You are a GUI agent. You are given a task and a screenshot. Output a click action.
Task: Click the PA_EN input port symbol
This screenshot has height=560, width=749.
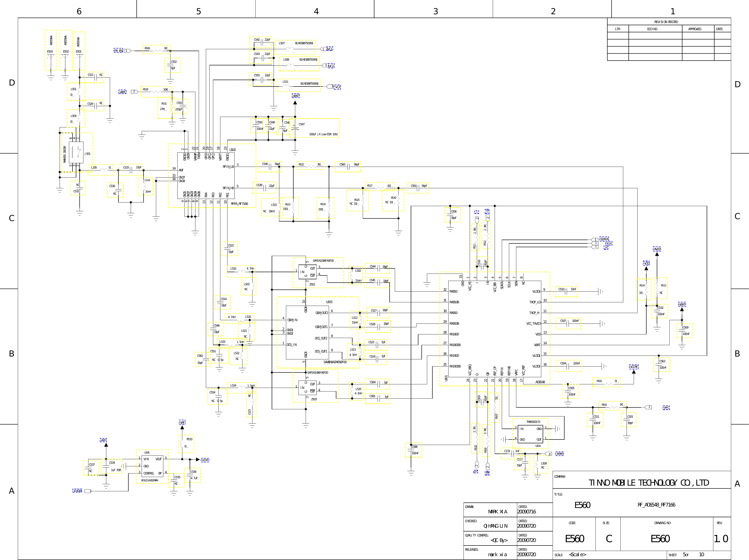click(127, 51)
